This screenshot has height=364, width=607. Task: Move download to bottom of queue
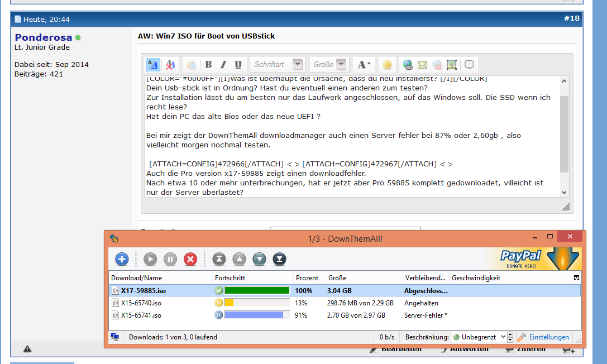point(279,259)
